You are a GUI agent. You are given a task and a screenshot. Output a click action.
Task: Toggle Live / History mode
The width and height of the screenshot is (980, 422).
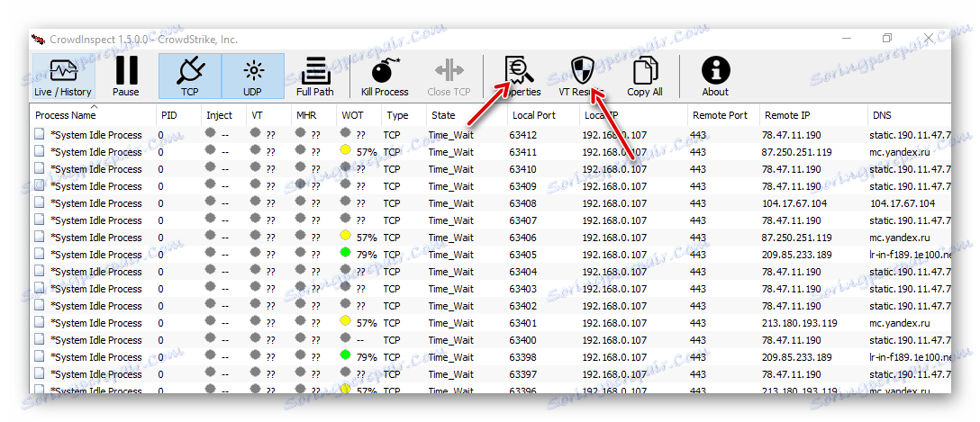(x=63, y=76)
